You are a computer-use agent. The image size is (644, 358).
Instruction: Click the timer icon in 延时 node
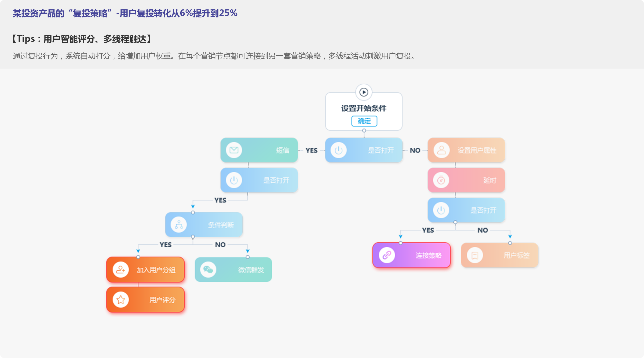[441, 180]
